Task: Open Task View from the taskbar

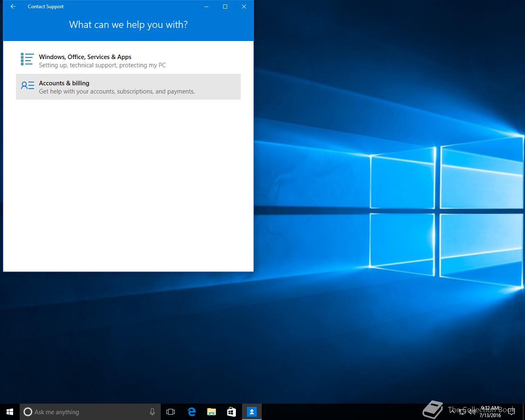Action: click(x=171, y=412)
